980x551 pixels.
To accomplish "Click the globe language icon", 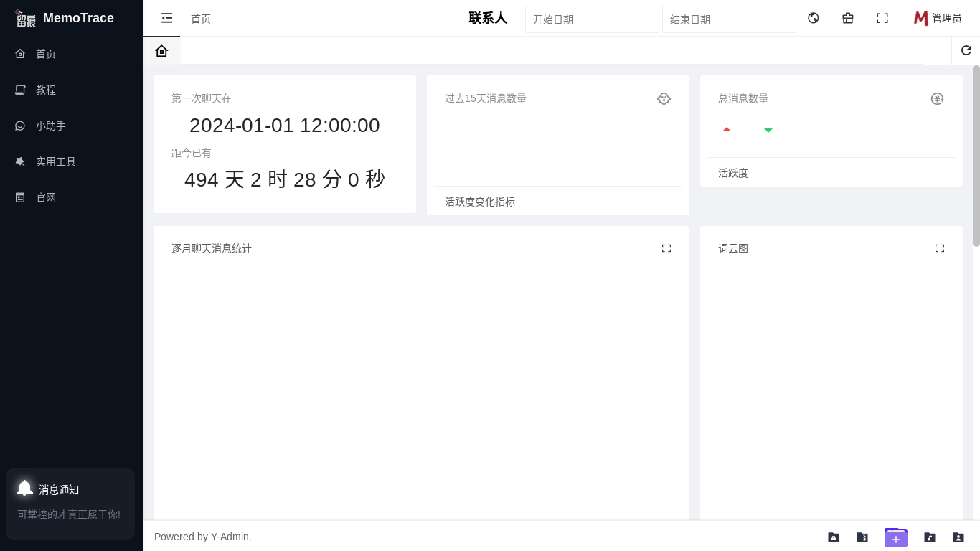I will [814, 18].
